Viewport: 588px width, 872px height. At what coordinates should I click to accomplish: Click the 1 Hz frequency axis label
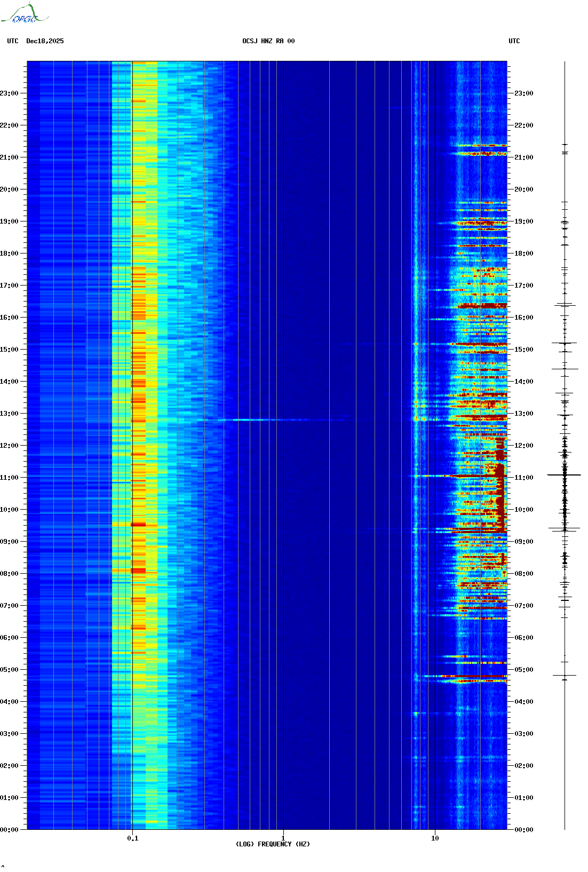click(283, 838)
